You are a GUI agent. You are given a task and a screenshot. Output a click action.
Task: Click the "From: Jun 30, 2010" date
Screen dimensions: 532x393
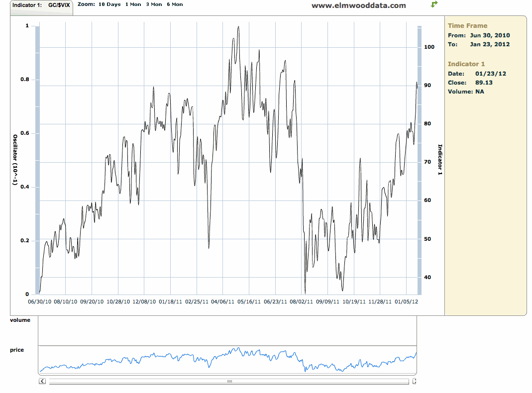[478, 35]
